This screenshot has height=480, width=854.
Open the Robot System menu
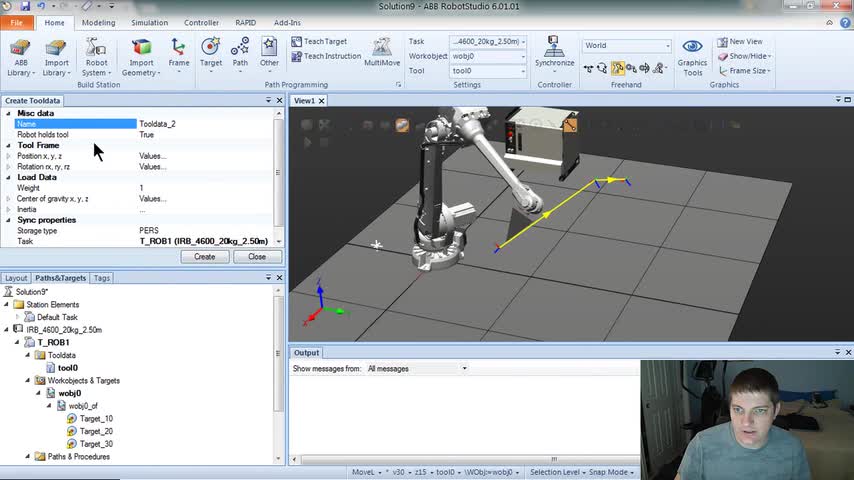pyautogui.click(x=96, y=57)
